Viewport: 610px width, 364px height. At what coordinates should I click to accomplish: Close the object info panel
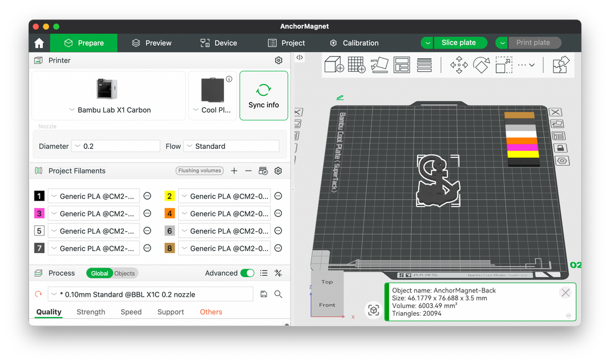pos(565,293)
